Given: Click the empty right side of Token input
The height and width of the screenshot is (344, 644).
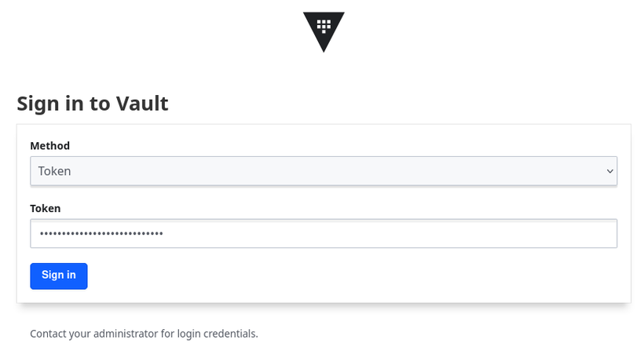Looking at the screenshot, I should click(x=471, y=233).
